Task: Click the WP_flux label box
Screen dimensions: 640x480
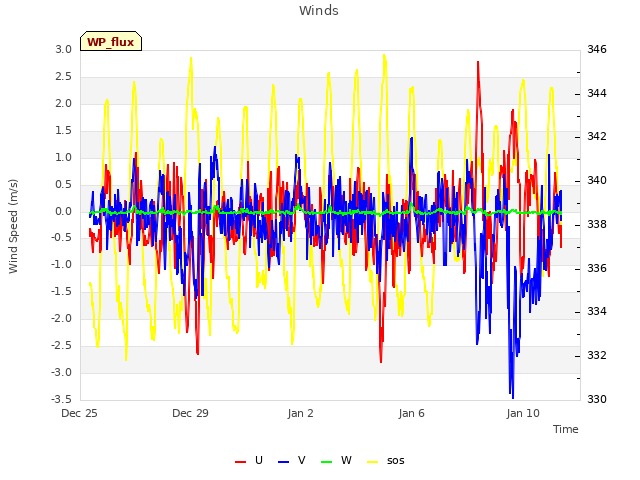Action: tap(111, 41)
